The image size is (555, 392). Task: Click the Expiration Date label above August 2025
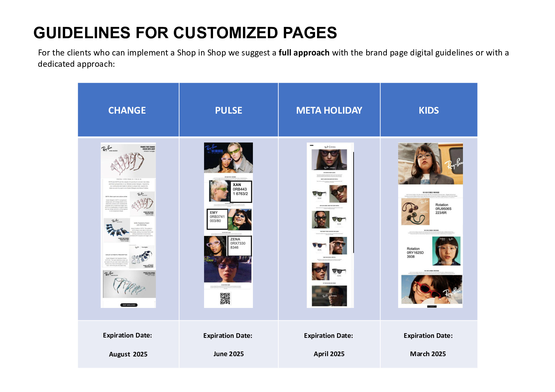point(128,335)
